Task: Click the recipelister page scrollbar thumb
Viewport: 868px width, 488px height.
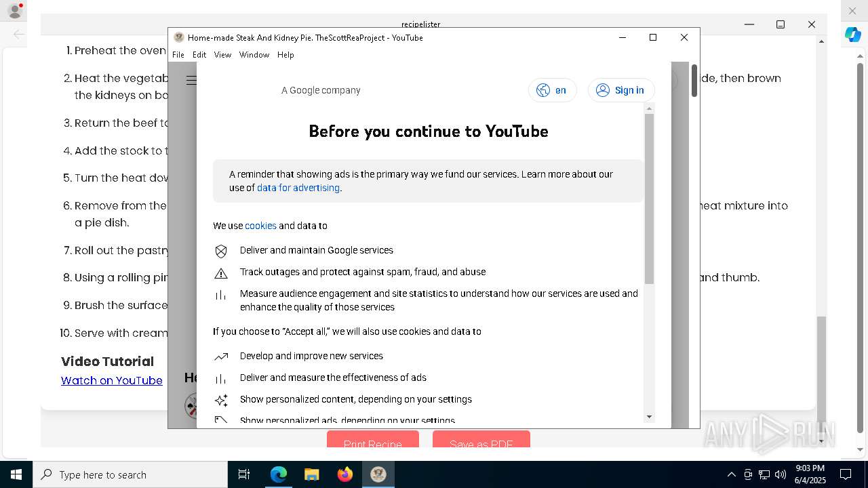Action: pos(821,369)
